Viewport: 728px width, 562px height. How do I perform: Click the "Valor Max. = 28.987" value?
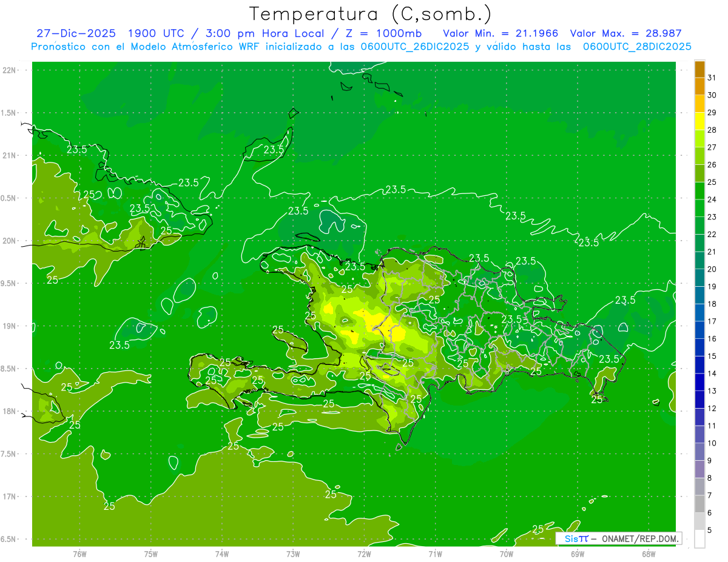[626, 33]
